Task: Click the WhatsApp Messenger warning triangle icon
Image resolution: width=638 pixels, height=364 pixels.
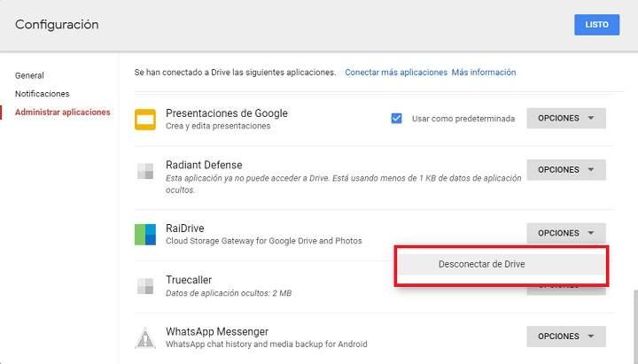Action: 145,337
